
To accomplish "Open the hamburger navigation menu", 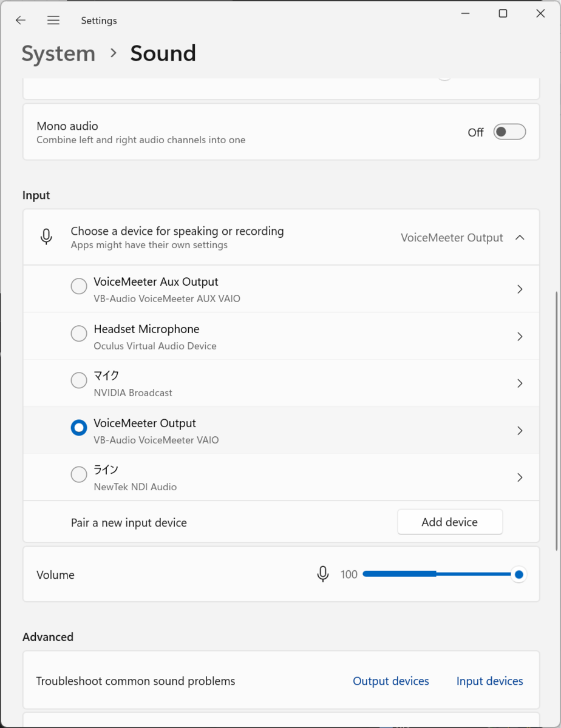I will (53, 20).
